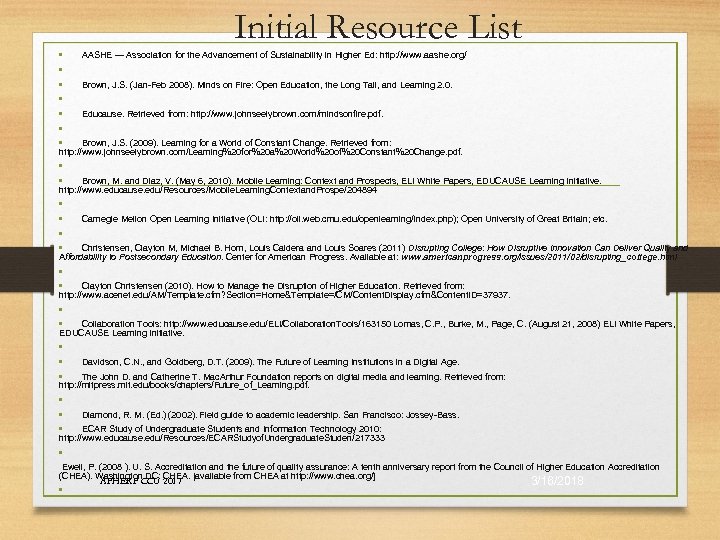This screenshot has height=540, width=720.
Task: Open the www.americanprogress.org disrupting_college link
Action: point(539,257)
